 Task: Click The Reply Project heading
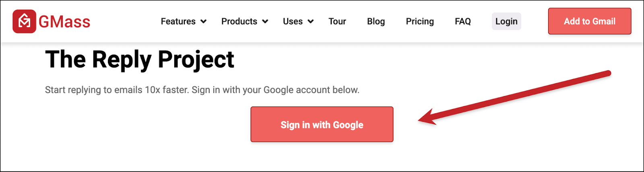pos(139,60)
